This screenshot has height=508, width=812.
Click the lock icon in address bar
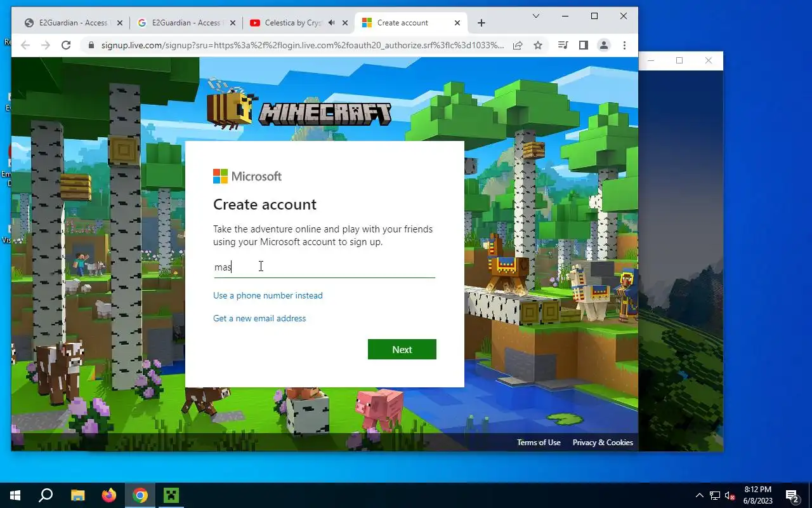(x=91, y=45)
